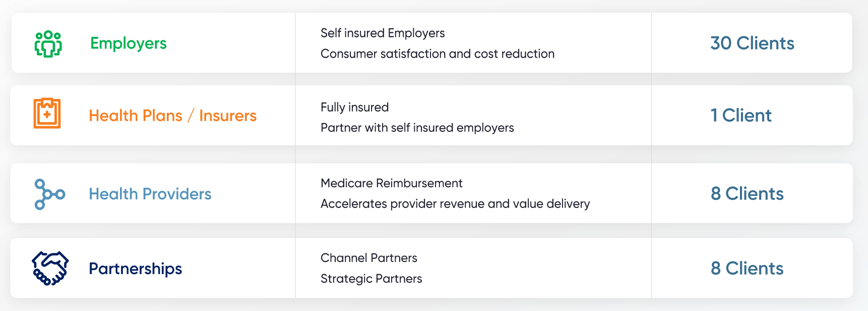Click the navy handshake Partnerships icon
Viewport: 868px width, 311px height.
tap(50, 268)
